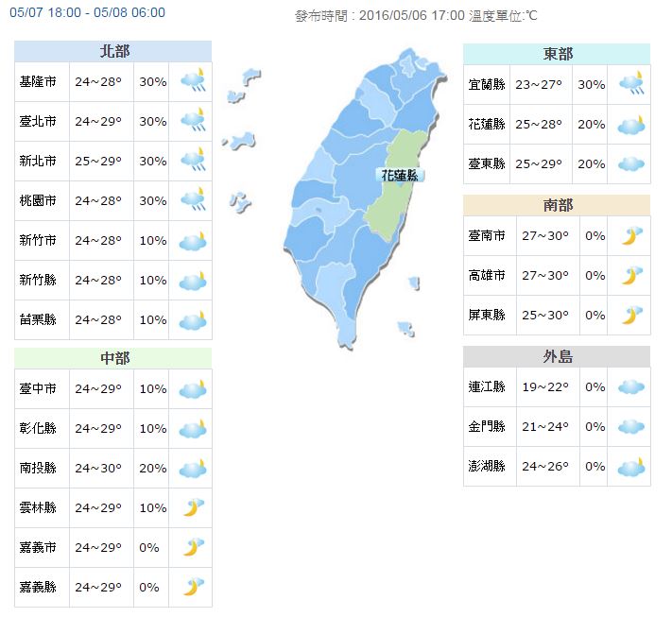Click the weather icon for 基隆市
This screenshot has height=617, width=672.
193,82
